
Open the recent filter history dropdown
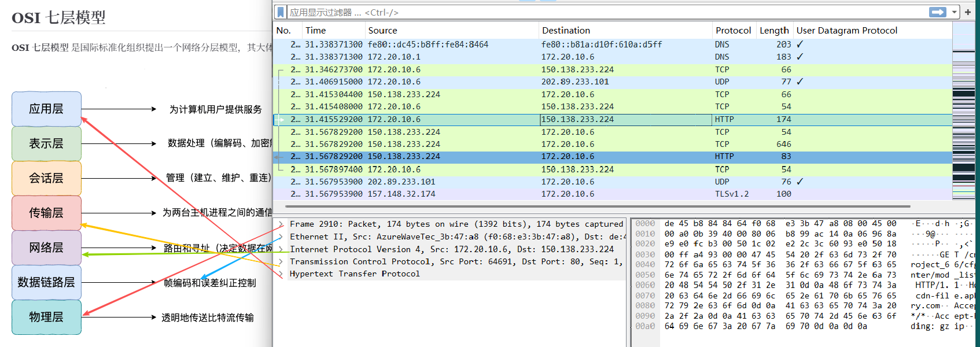click(x=953, y=12)
